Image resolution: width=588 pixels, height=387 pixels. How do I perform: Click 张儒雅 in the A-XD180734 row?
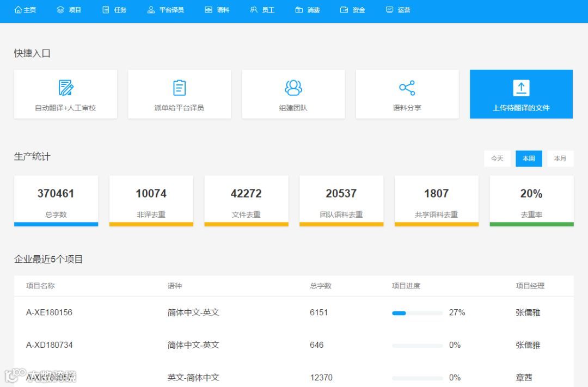click(x=528, y=345)
